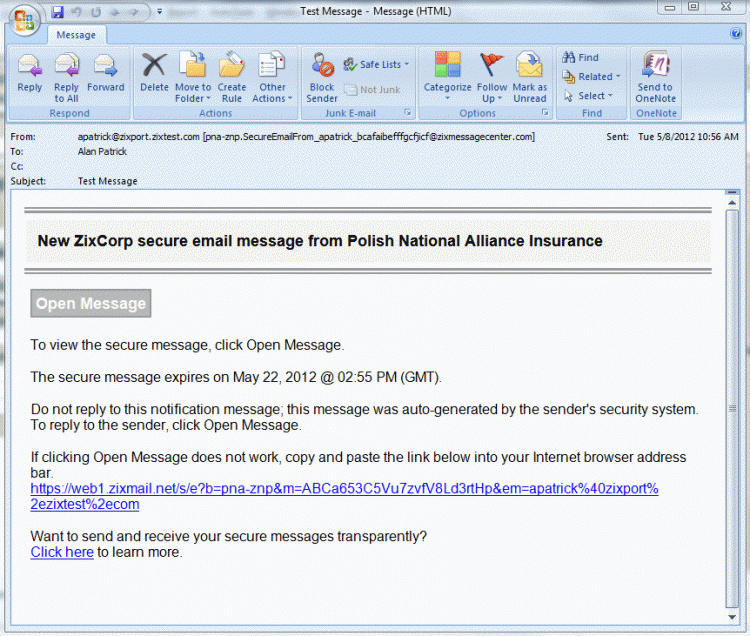Click here to learn more link
Image resolution: width=750 pixels, height=636 pixels.
point(62,552)
